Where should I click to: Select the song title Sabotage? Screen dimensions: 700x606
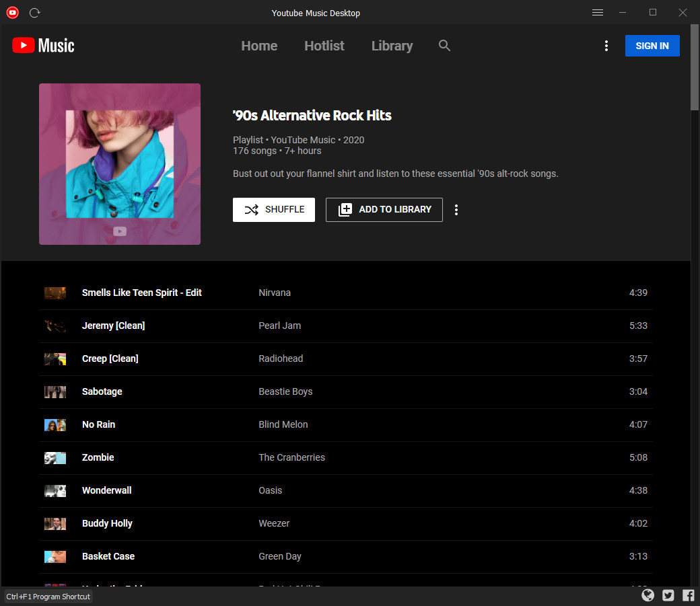[102, 392]
